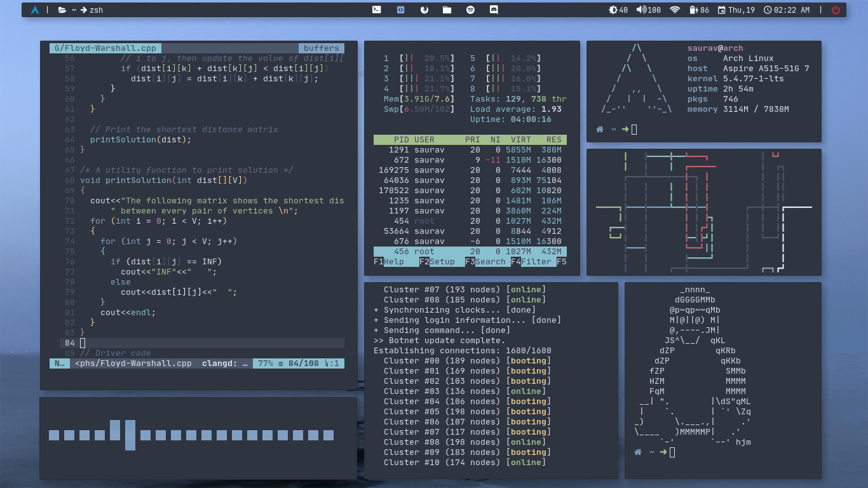Click the volume indicator showing 100

click(648, 10)
